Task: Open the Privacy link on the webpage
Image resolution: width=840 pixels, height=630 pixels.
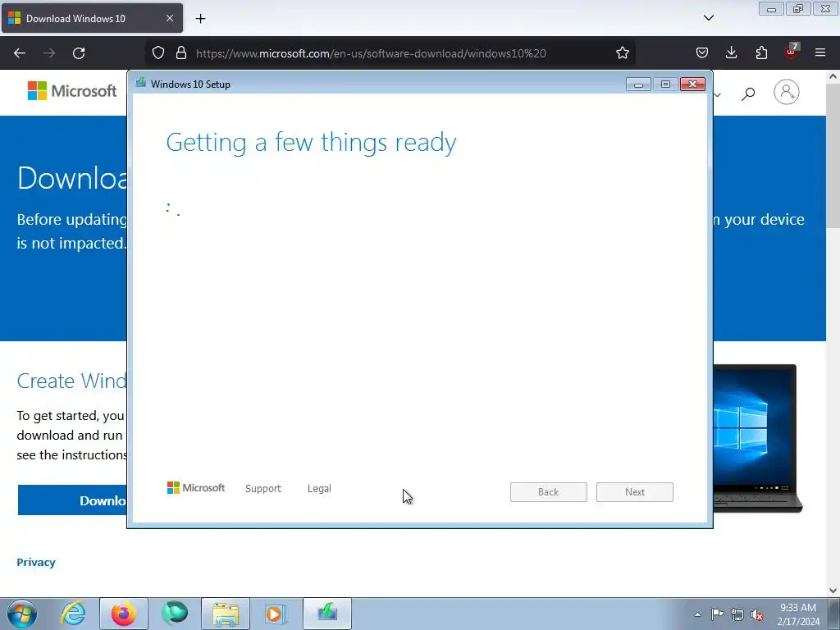Action: (x=36, y=562)
